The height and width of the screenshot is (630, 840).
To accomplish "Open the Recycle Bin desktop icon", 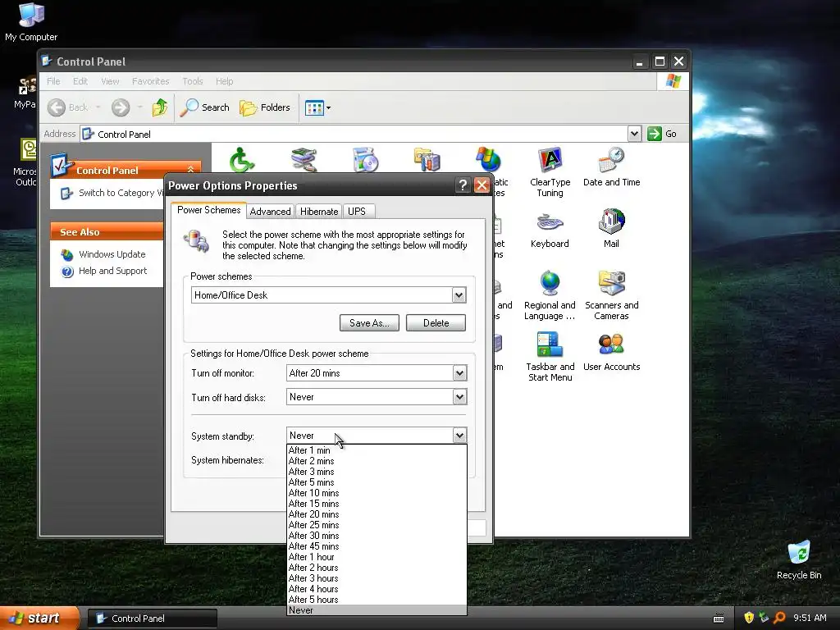I will tap(799, 560).
